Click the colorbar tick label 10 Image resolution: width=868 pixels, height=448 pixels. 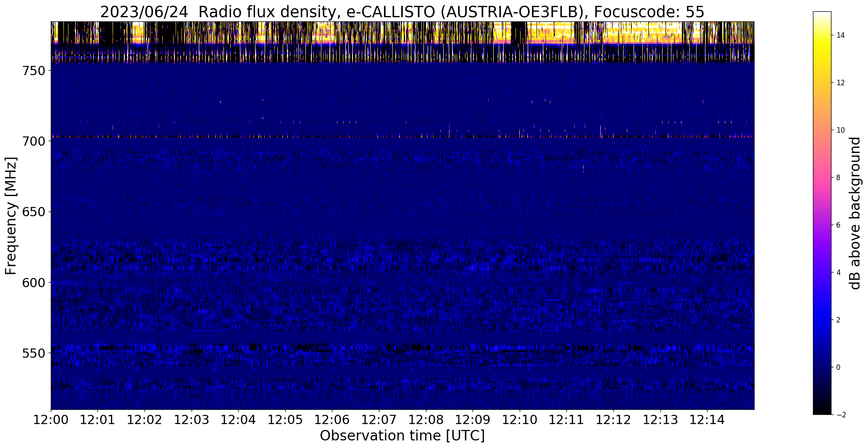click(841, 130)
